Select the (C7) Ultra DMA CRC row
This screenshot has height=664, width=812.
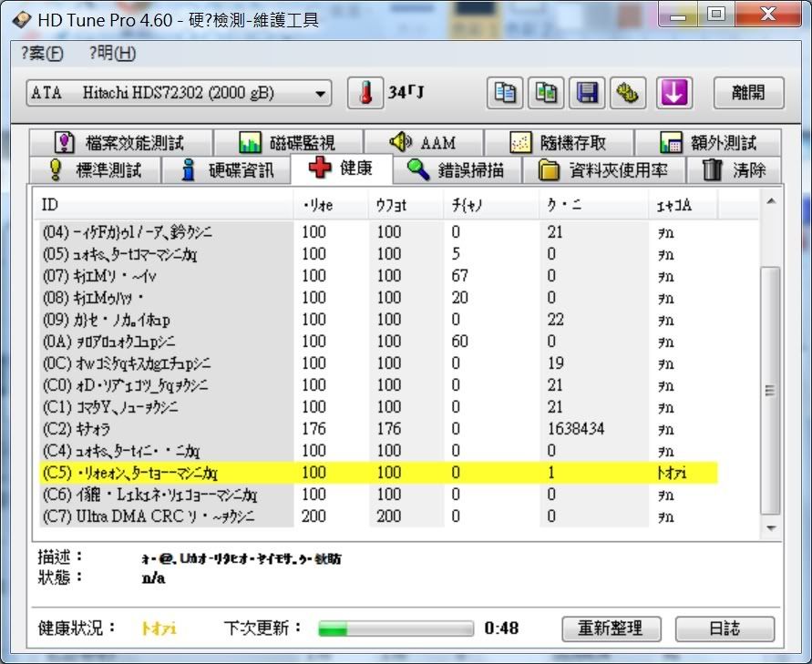click(x=378, y=516)
